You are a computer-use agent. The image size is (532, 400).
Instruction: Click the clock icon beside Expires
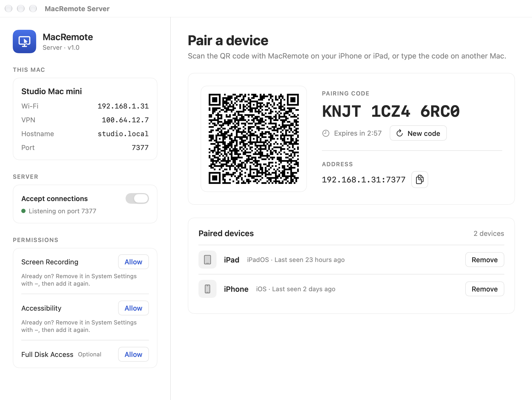pos(326,133)
